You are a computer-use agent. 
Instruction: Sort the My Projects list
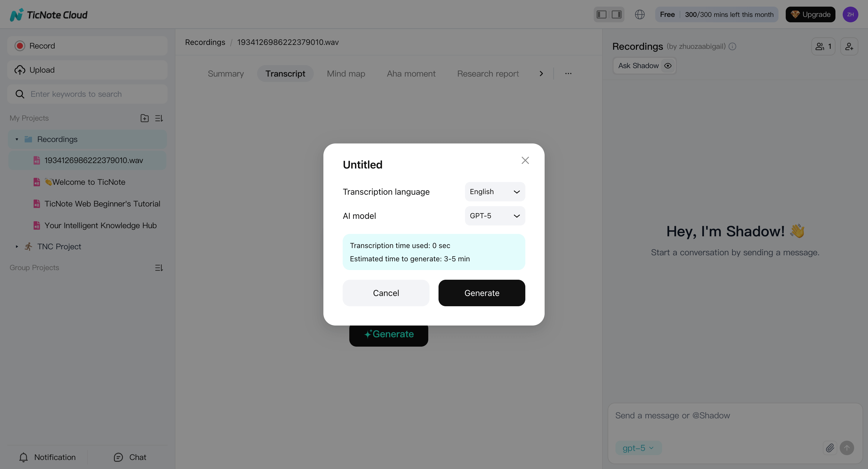click(x=159, y=118)
